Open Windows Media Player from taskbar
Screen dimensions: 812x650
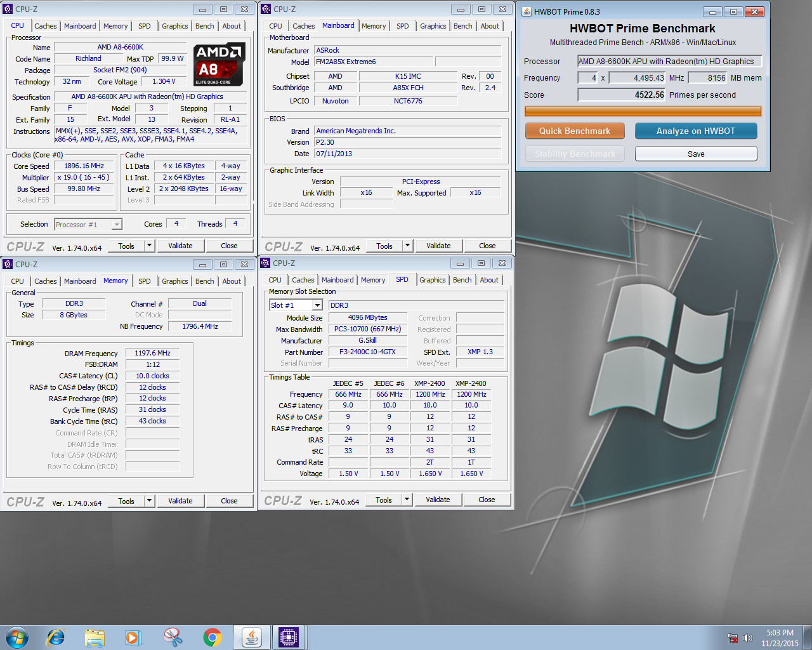(x=133, y=637)
